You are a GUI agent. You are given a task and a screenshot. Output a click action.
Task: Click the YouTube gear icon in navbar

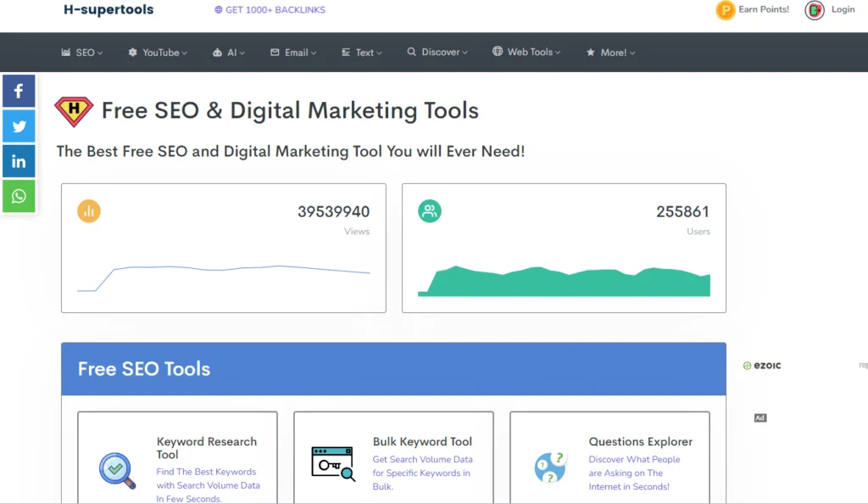(132, 52)
